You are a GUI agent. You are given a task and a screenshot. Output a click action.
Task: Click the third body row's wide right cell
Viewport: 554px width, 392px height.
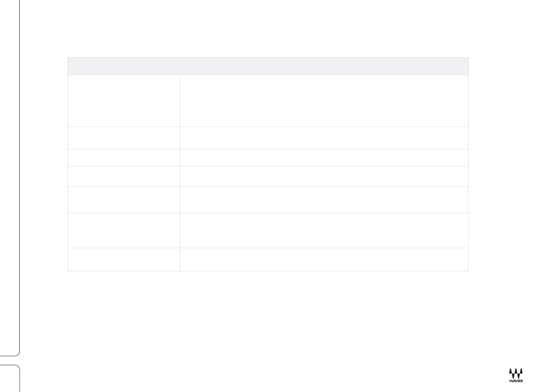tap(324, 158)
